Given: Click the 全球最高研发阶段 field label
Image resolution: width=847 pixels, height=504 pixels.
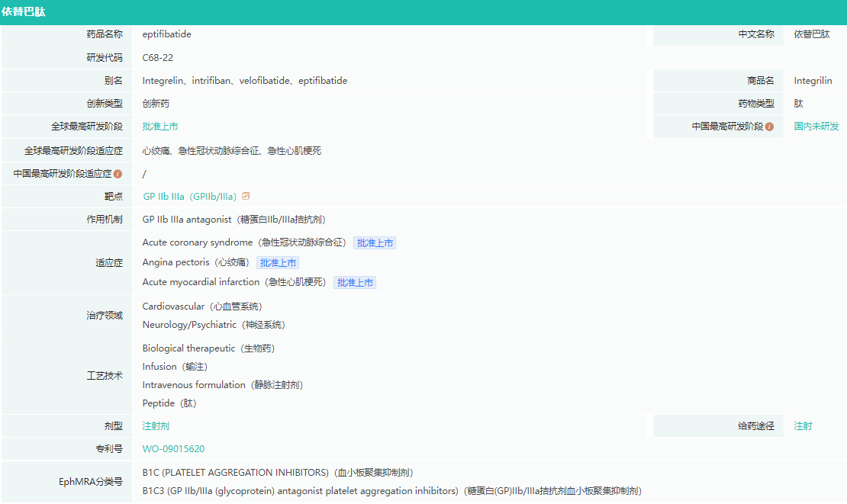Looking at the screenshot, I should tap(87, 127).
